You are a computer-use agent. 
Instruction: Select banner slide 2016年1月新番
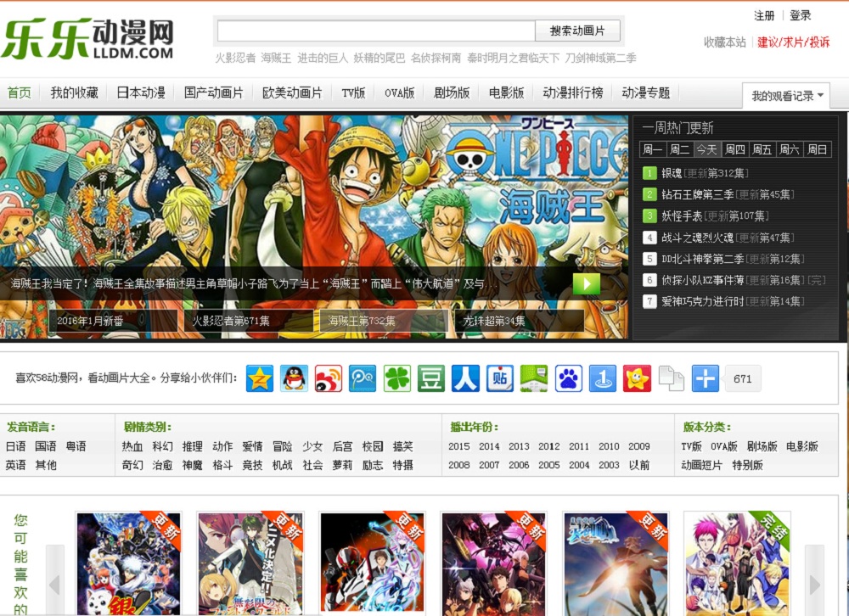[113, 321]
